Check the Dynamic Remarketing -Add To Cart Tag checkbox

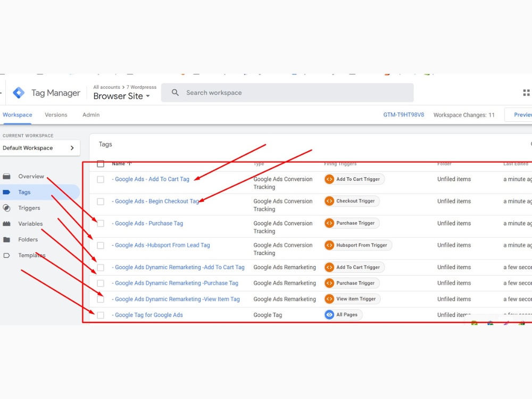101,268
